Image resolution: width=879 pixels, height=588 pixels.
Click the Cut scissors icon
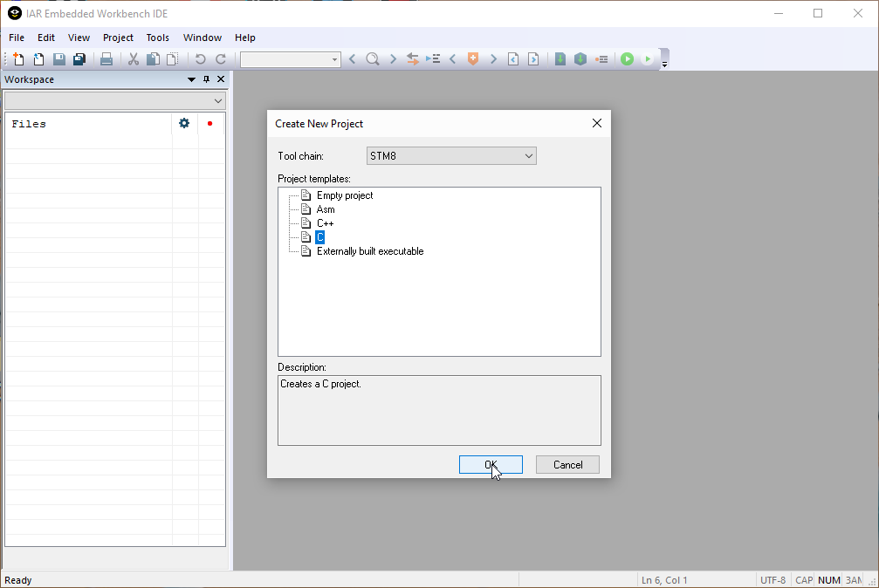pyautogui.click(x=134, y=58)
